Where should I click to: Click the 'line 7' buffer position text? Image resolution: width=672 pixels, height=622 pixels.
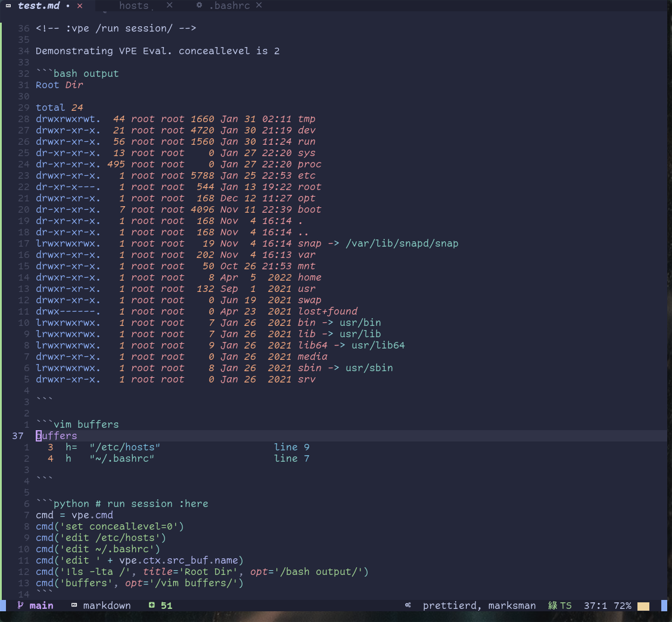291,459
